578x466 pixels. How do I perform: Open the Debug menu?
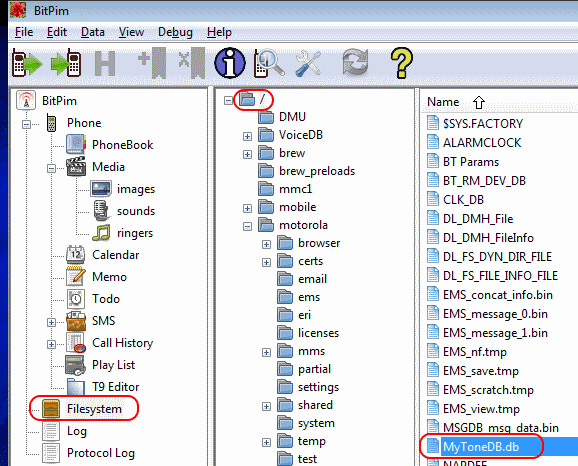click(x=175, y=32)
